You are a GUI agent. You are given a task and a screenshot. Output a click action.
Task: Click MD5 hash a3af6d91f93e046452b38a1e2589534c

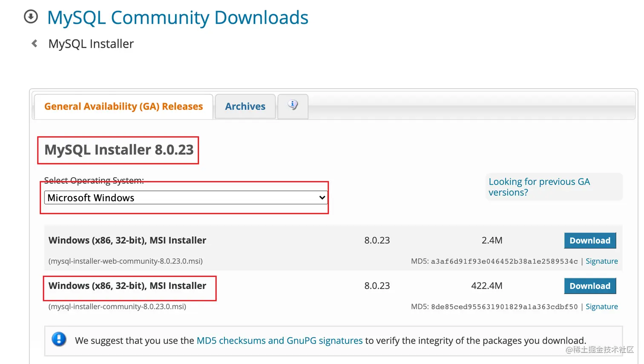[x=504, y=261]
